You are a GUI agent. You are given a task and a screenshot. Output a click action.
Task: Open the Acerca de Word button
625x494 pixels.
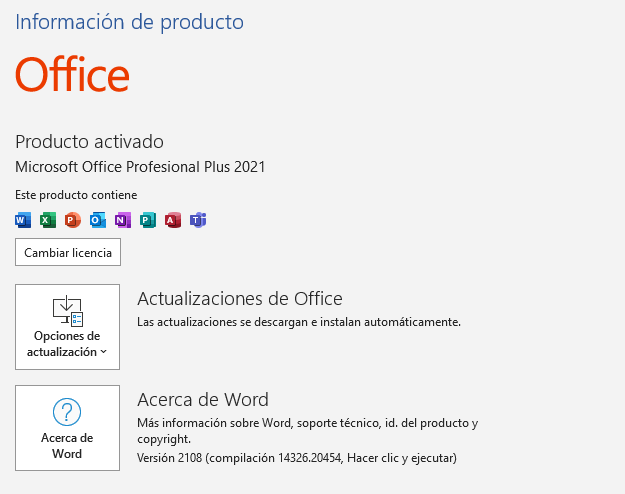[67, 428]
